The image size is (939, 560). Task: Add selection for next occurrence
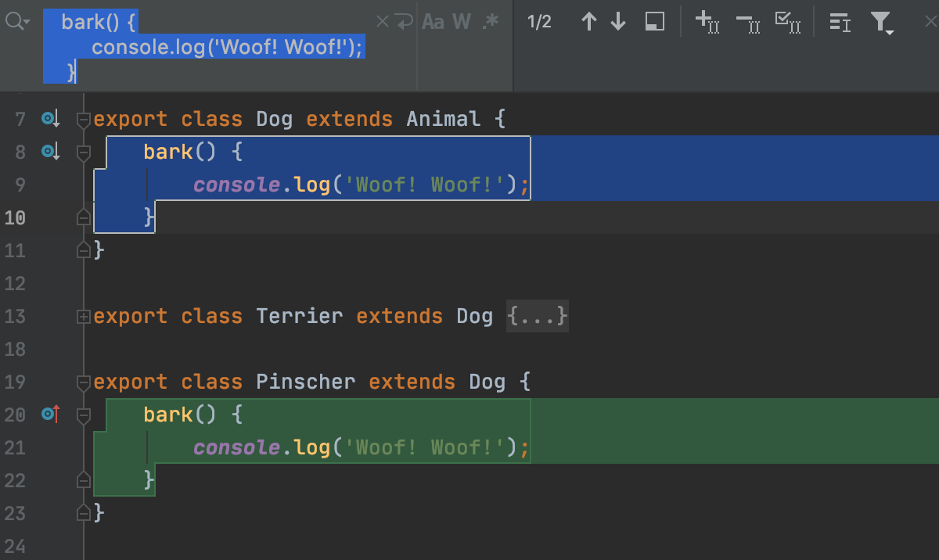point(707,22)
